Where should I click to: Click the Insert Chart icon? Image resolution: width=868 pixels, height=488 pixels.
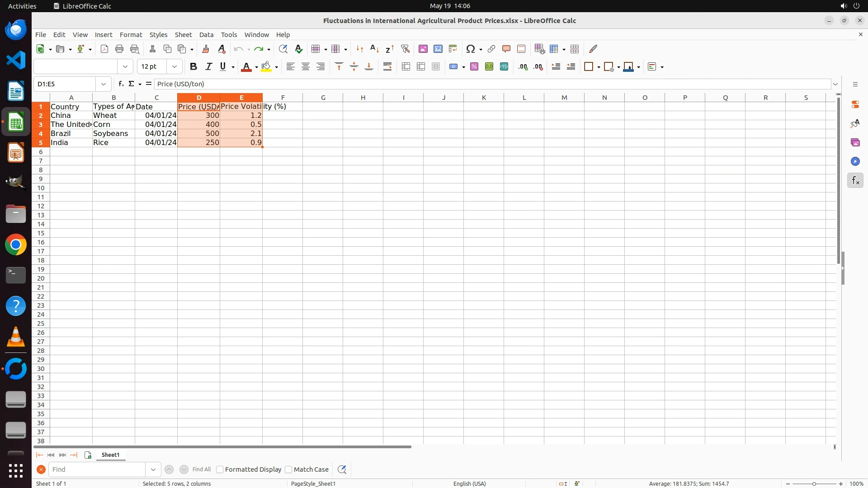coord(438,49)
